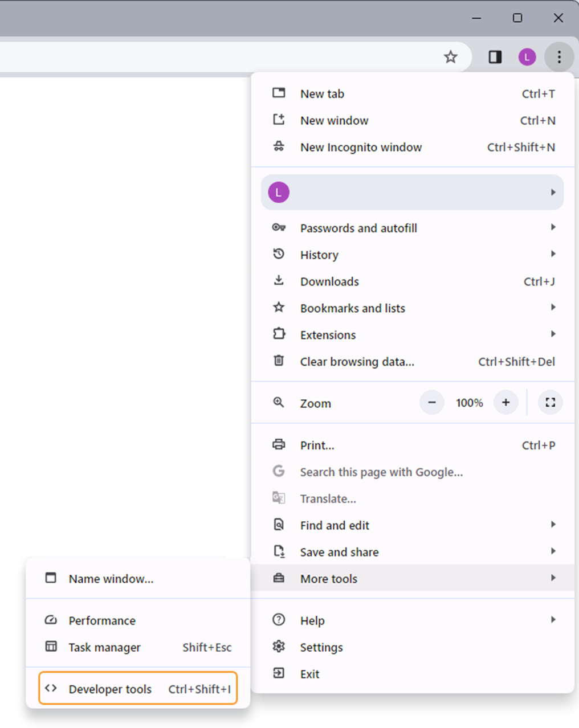The image size is (579, 728).
Task: Close the three-dot Chrome menu button
Action: 558,57
